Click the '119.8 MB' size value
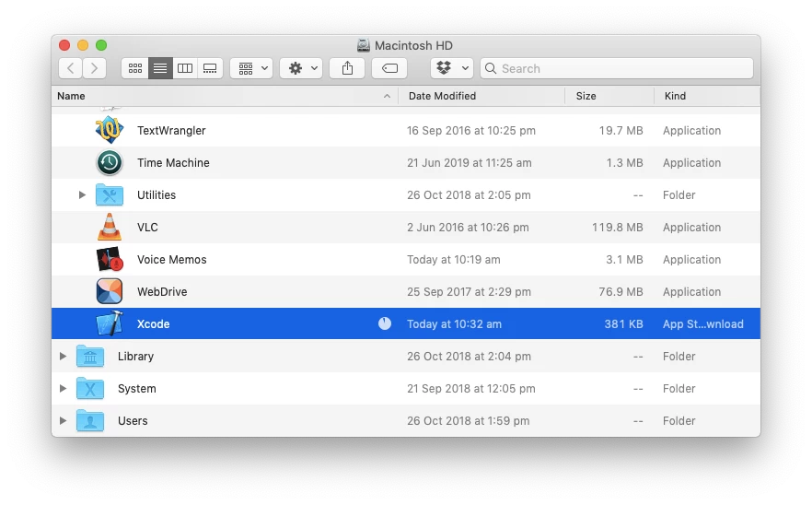This screenshot has width=812, height=505. coord(617,227)
